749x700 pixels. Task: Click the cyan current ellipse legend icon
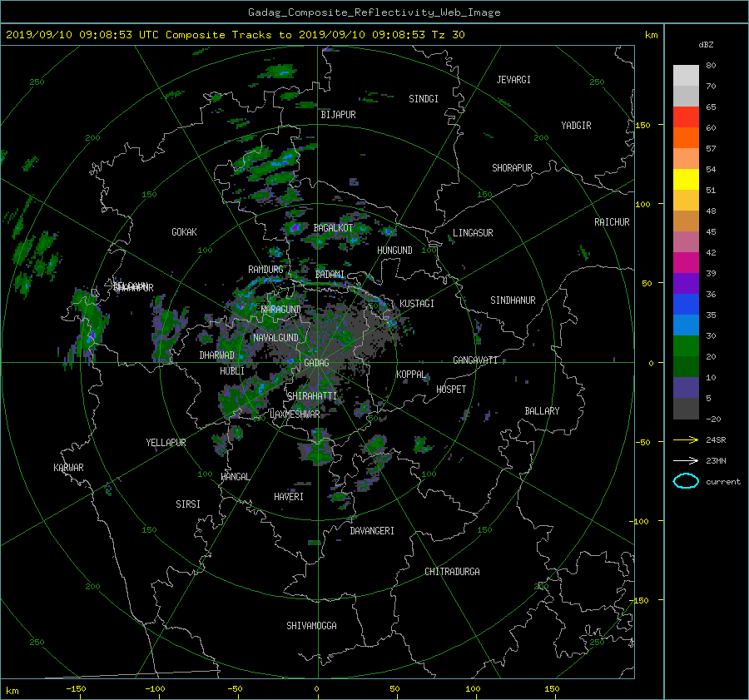686,481
